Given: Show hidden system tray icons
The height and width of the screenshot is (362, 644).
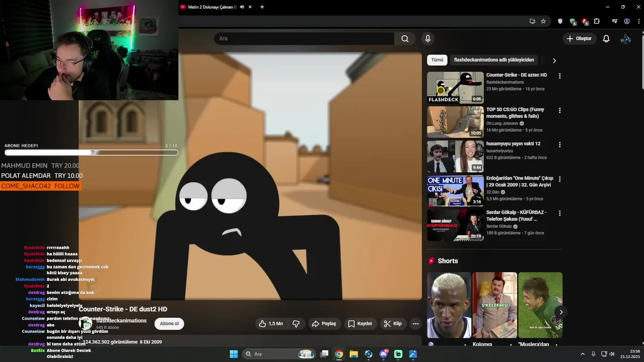Looking at the screenshot, I should pos(583,354).
